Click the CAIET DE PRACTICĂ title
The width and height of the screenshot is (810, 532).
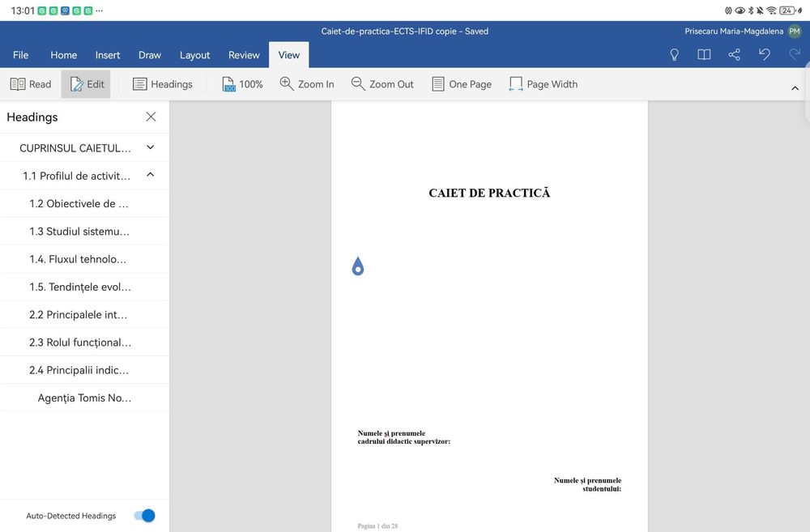point(489,193)
